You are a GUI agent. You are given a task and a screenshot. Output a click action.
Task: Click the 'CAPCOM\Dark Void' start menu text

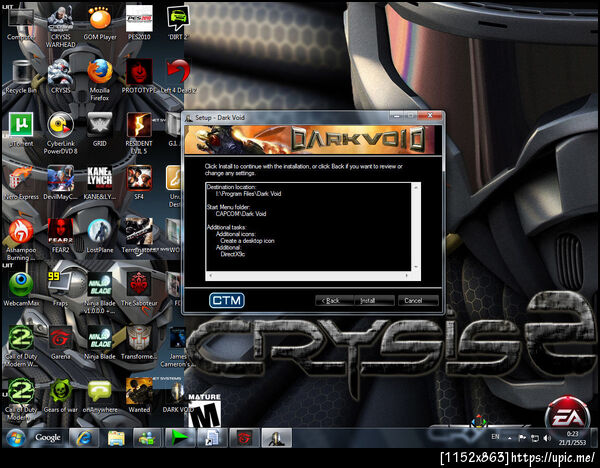(x=241, y=214)
